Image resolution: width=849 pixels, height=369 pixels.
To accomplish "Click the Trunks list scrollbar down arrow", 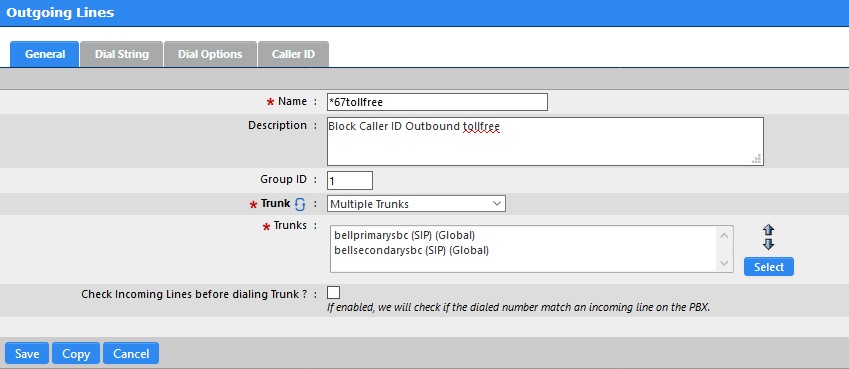I will pos(724,263).
